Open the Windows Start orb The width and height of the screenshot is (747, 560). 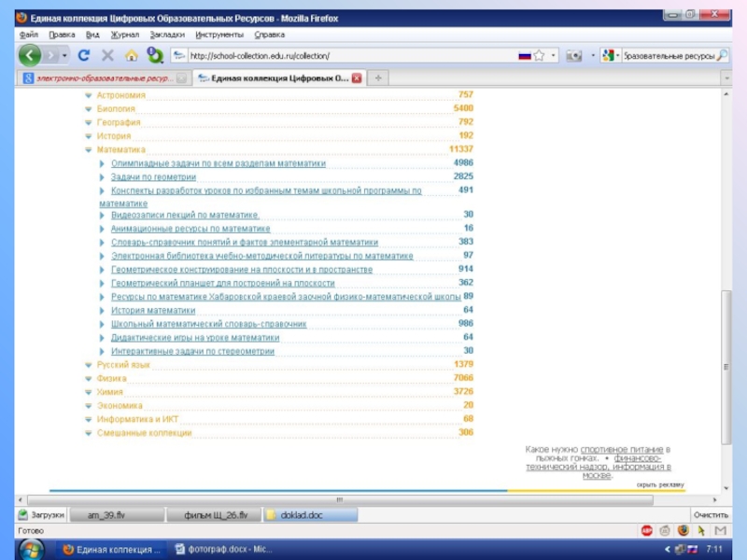(31, 549)
